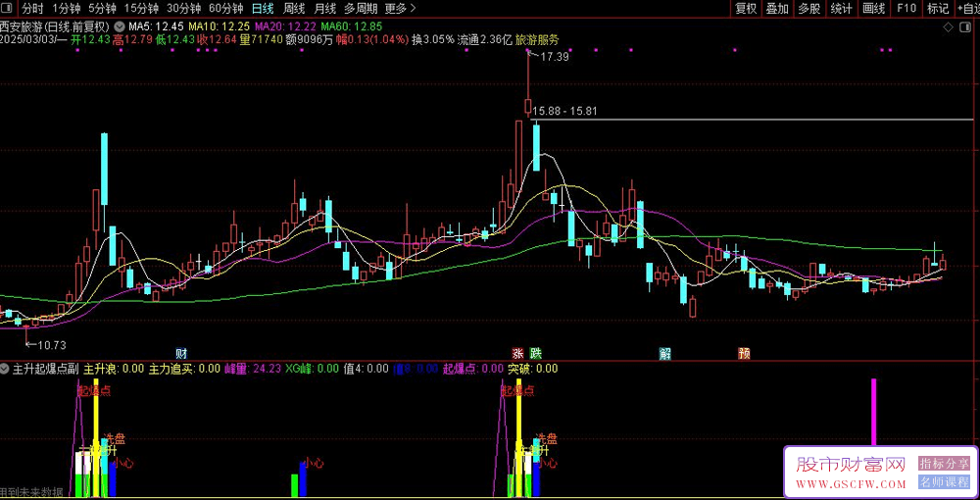Click the red 涨 event marker

click(516, 353)
